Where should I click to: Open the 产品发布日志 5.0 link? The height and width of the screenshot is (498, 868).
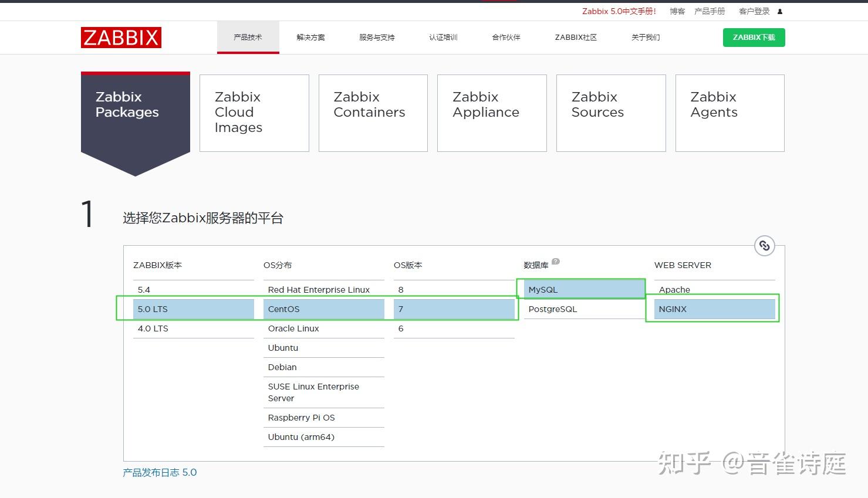[x=159, y=472]
